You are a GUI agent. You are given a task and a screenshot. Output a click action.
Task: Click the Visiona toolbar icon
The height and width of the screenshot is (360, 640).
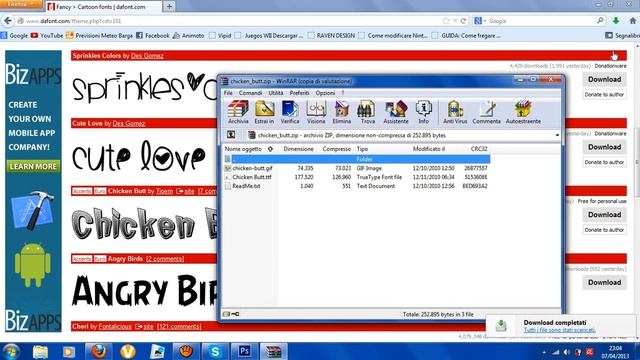point(316,112)
